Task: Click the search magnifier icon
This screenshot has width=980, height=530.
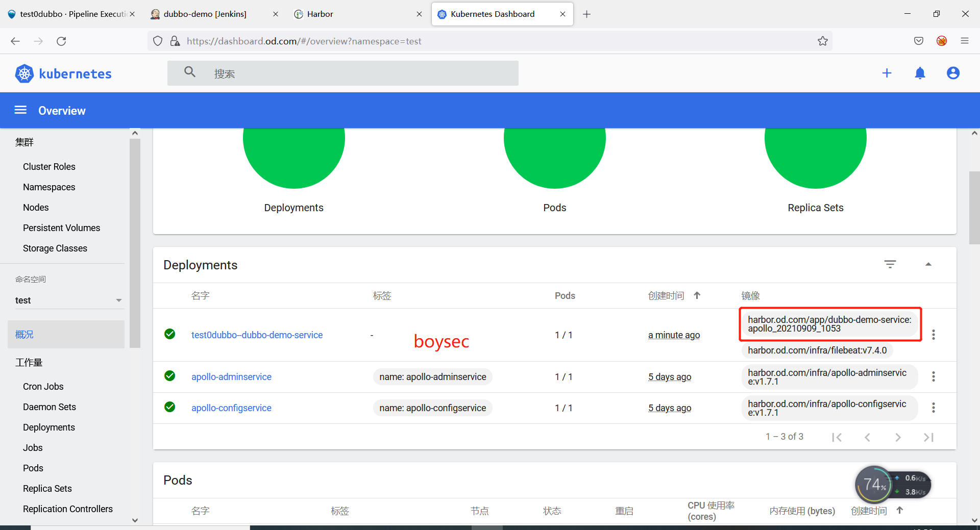Action: click(190, 72)
